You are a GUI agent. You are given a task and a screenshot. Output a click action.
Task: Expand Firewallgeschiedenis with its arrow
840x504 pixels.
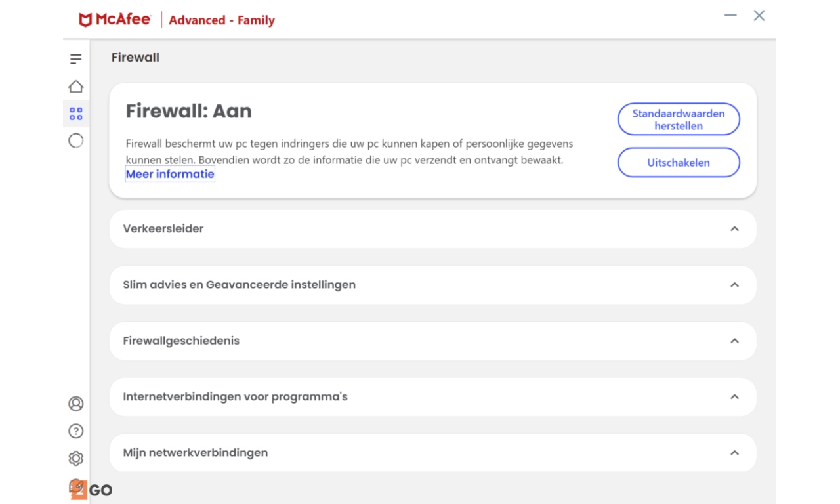tap(734, 341)
